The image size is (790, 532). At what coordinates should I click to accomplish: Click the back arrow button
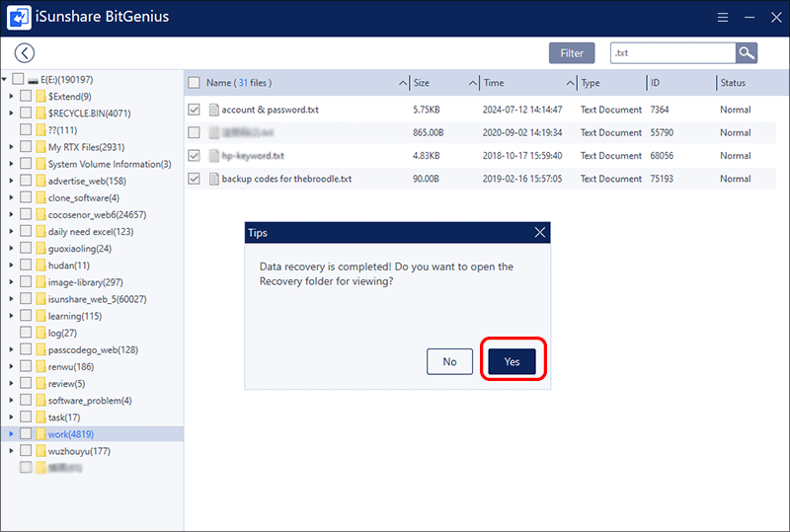[x=25, y=53]
